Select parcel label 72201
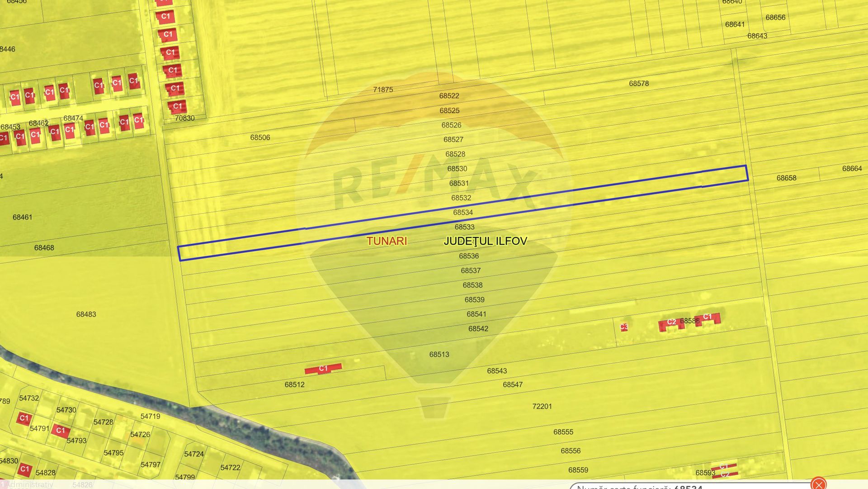Screen dimensions: 868x489 pyautogui.click(x=542, y=406)
